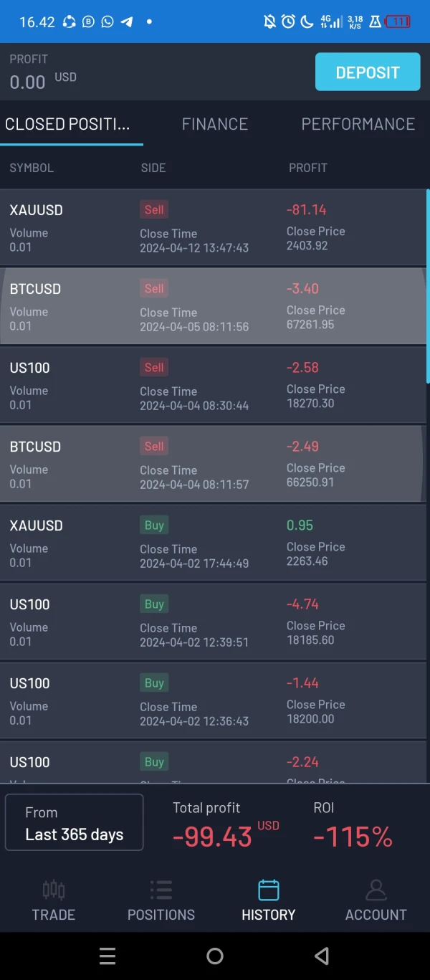Screen dimensions: 430x980
Task: Click the Symbol column header
Action: [x=32, y=168]
